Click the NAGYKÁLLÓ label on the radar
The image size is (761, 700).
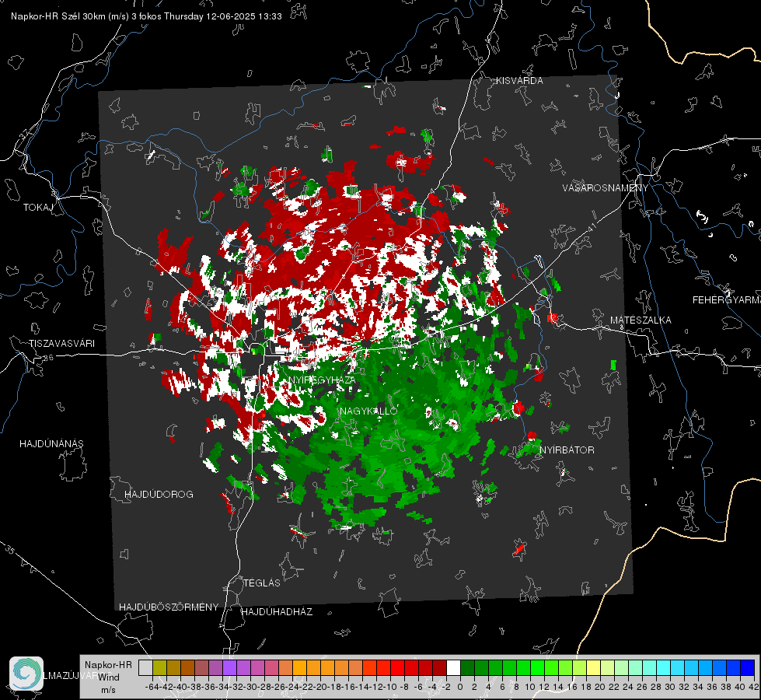pos(368,411)
